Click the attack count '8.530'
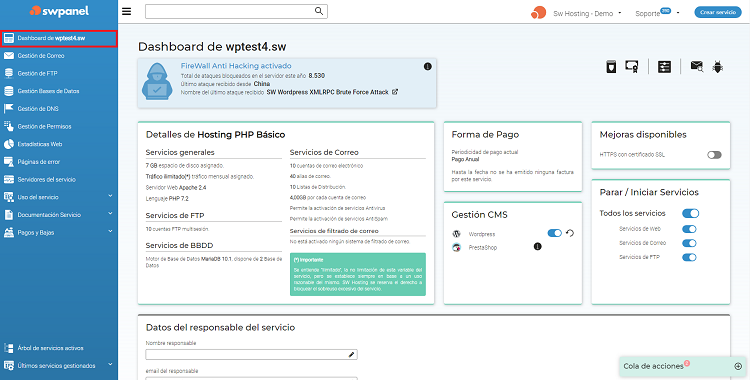750x380 pixels. [317, 76]
